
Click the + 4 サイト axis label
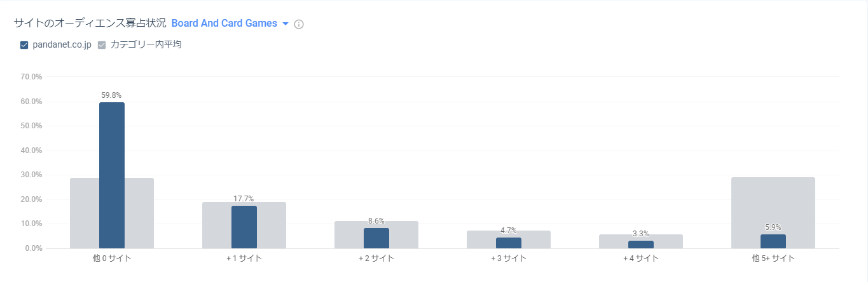click(641, 258)
